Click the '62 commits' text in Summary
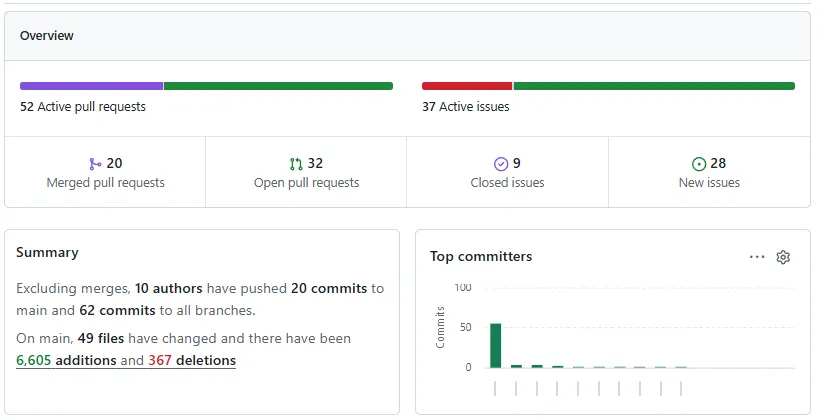819x420 pixels. (x=118, y=310)
